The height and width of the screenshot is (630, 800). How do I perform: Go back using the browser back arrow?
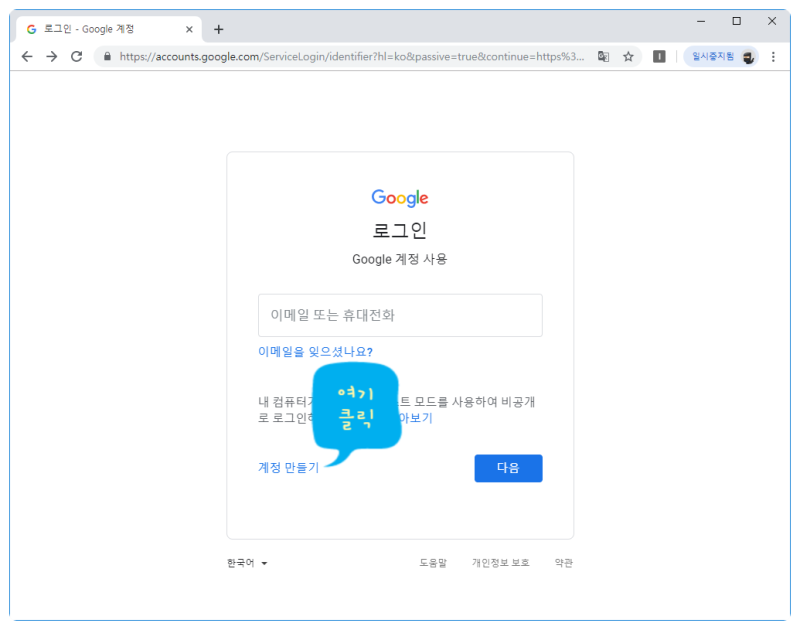(27, 57)
